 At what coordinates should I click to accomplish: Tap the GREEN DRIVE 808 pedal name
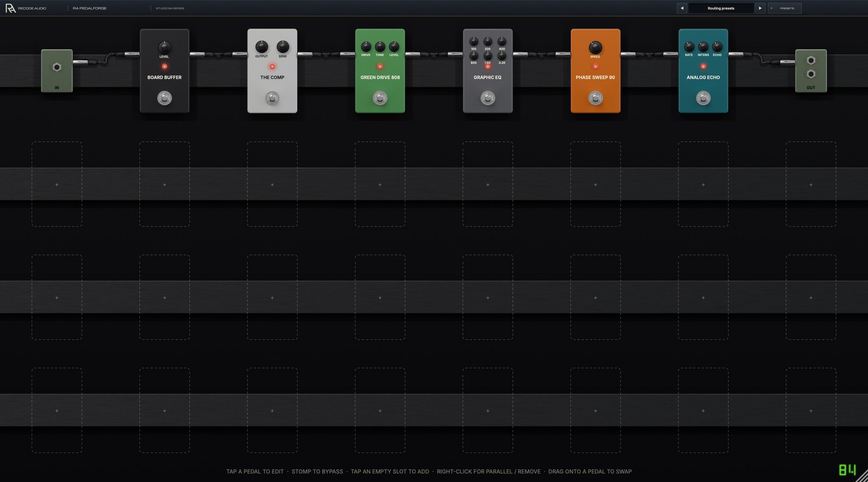380,78
